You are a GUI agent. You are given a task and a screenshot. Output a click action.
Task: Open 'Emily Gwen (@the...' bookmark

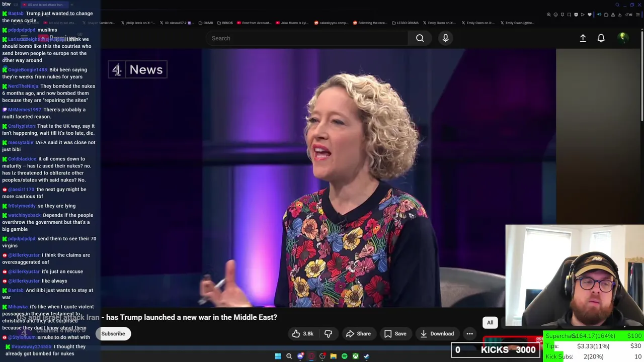pyautogui.click(x=517, y=23)
